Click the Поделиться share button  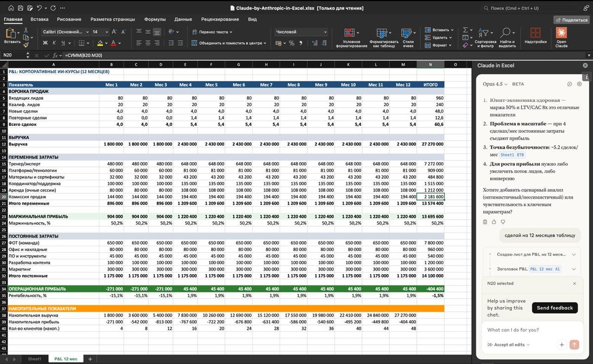pos(571,20)
